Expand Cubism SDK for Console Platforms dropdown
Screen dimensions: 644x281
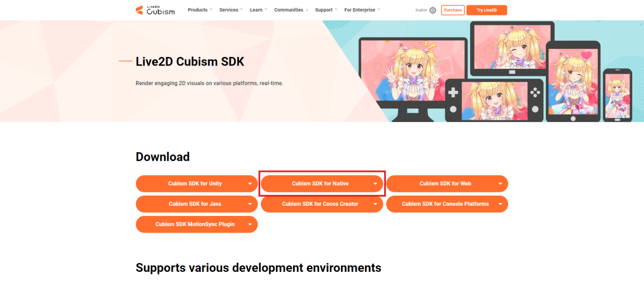click(447, 204)
